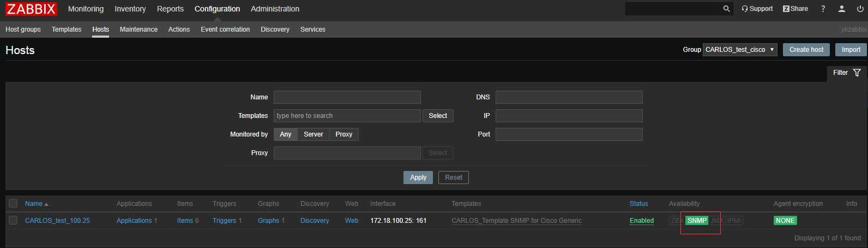Go to Event correlation submenu
868x248 pixels.
click(x=225, y=29)
